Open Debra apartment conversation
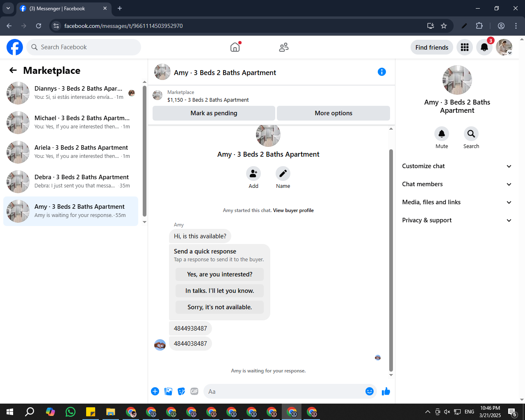The height and width of the screenshot is (420, 525). pyautogui.click(x=71, y=182)
